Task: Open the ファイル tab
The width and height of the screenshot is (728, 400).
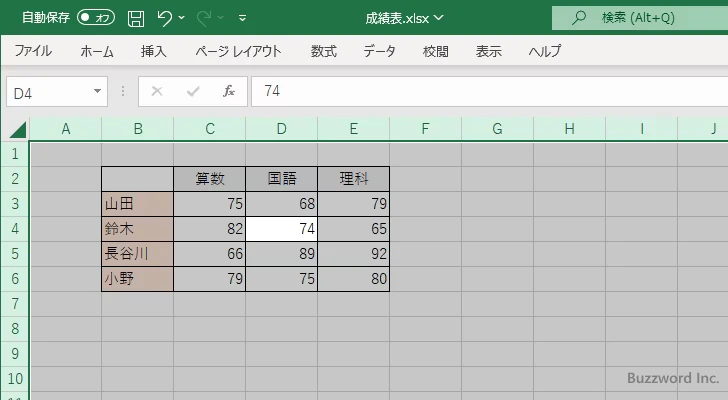Action: [x=33, y=51]
